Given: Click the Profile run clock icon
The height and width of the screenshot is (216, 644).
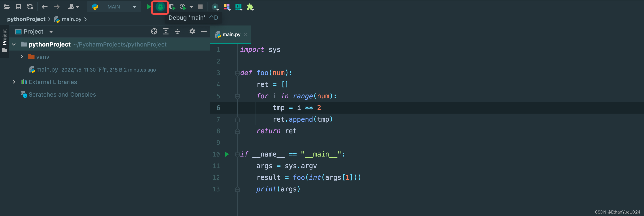Looking at the screenshot, I should coord(183,7).
